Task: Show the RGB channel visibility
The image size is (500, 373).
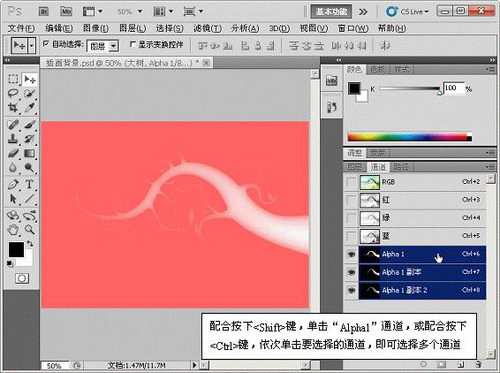Action: point(351,182)
